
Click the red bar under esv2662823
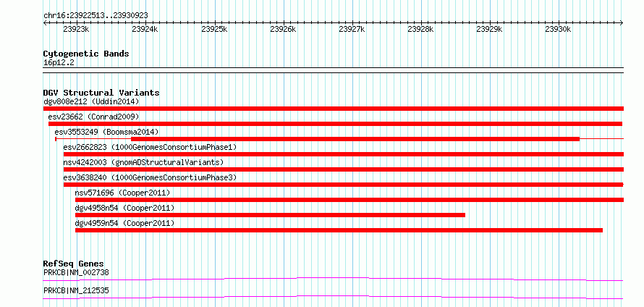[344, 154]
